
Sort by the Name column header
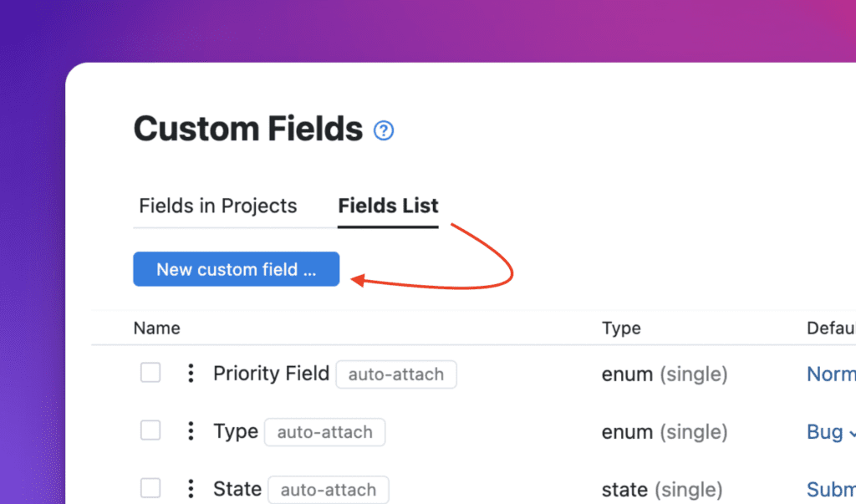[x=156, y=328]
